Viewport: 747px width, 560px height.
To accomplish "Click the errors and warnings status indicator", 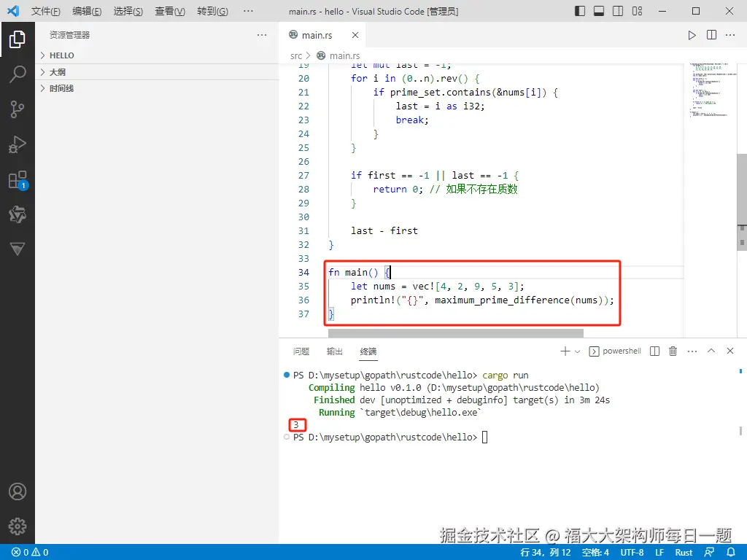I will 30,553.
